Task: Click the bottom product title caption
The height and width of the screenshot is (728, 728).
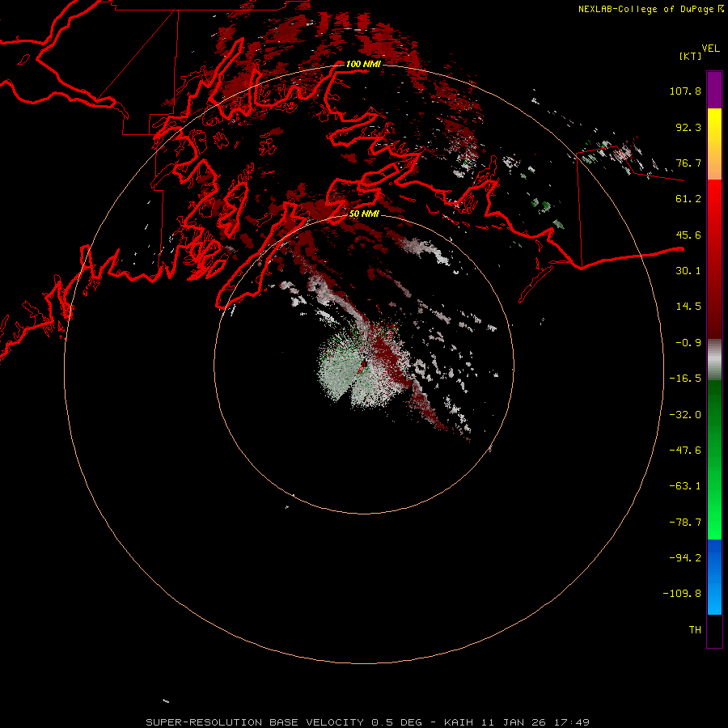Action: pyautogui.click(x=368, y=722)
